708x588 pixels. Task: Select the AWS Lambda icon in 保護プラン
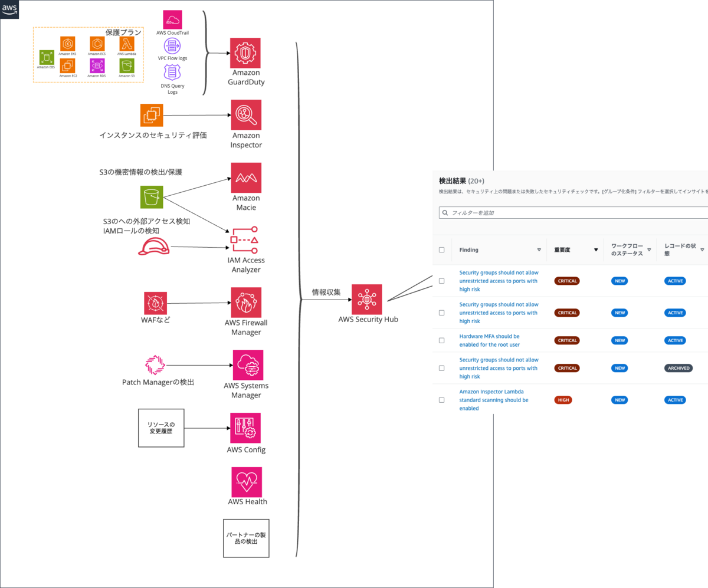click(x=126, y=44)
